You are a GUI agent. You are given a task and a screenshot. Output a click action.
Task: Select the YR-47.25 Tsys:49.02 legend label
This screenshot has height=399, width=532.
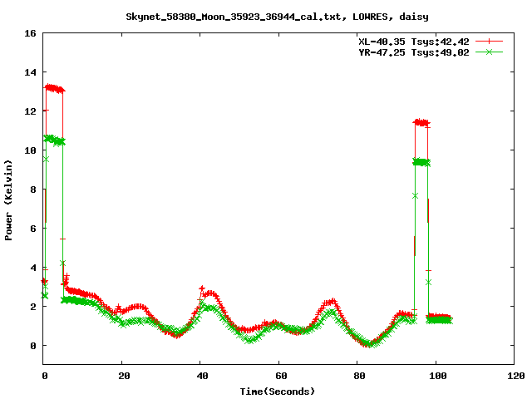tap(412, 52)
